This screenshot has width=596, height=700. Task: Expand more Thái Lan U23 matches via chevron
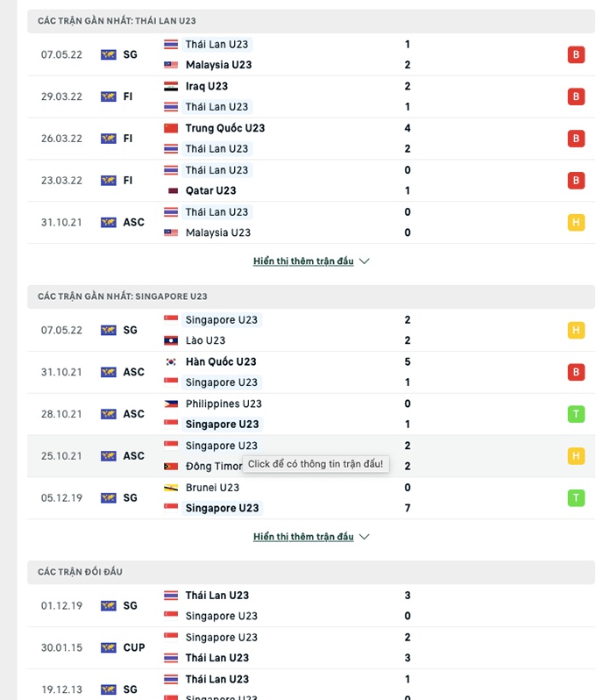365,261
